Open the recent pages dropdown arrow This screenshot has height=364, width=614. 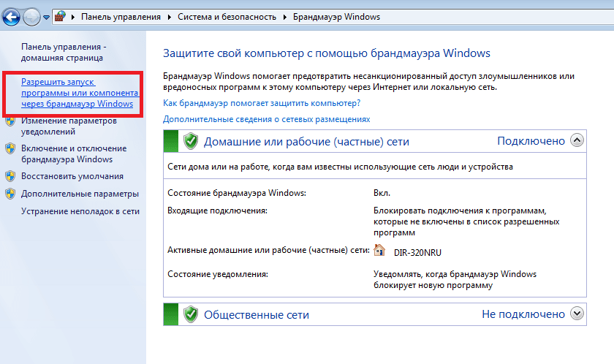click(46, 18)
